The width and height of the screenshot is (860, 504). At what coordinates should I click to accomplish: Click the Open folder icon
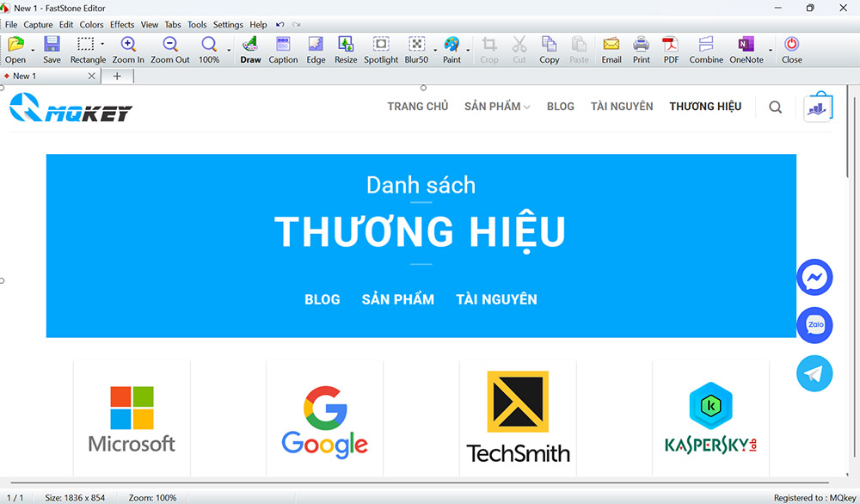point(15,45)
